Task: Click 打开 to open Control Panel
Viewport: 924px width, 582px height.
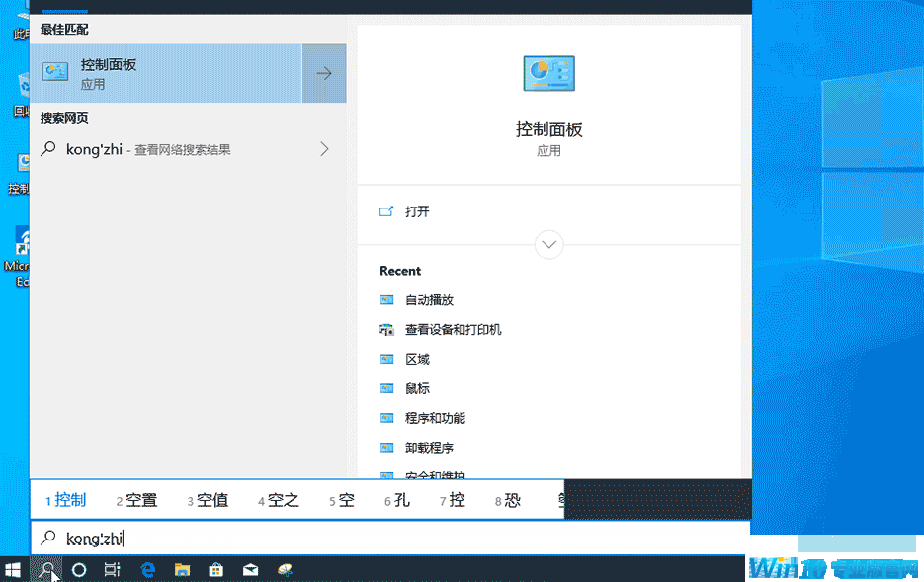Action: (x=417, y=211)
